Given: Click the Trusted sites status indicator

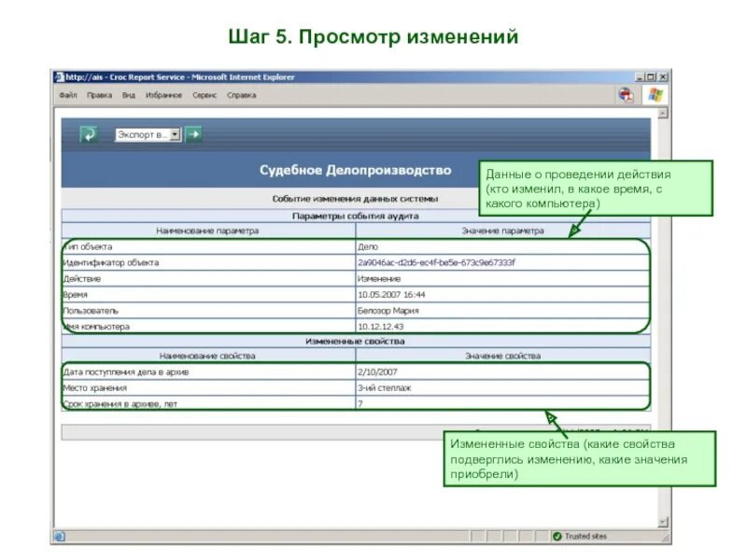Looking at the screenshot, I should [x=580, y=536].
